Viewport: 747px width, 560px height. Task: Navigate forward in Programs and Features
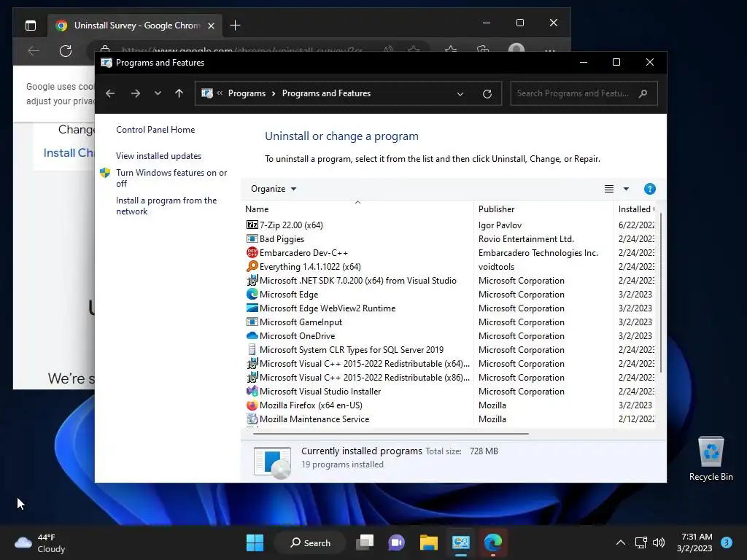[135, 93]
